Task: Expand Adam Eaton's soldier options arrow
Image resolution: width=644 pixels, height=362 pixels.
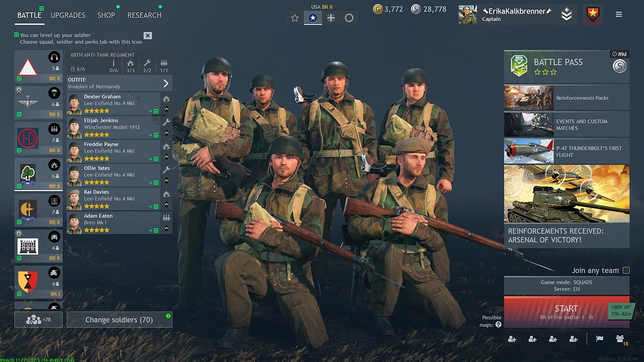Action: coord(166,229)
